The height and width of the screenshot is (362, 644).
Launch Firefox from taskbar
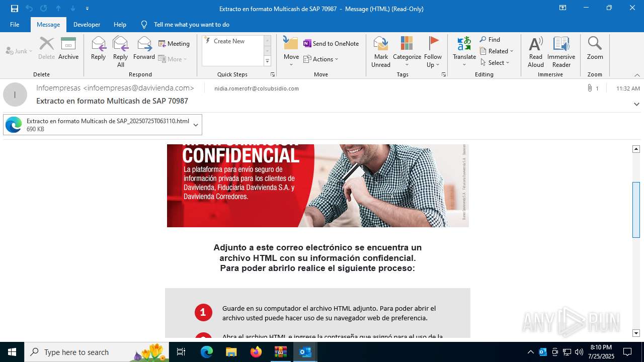pos(256,352)
